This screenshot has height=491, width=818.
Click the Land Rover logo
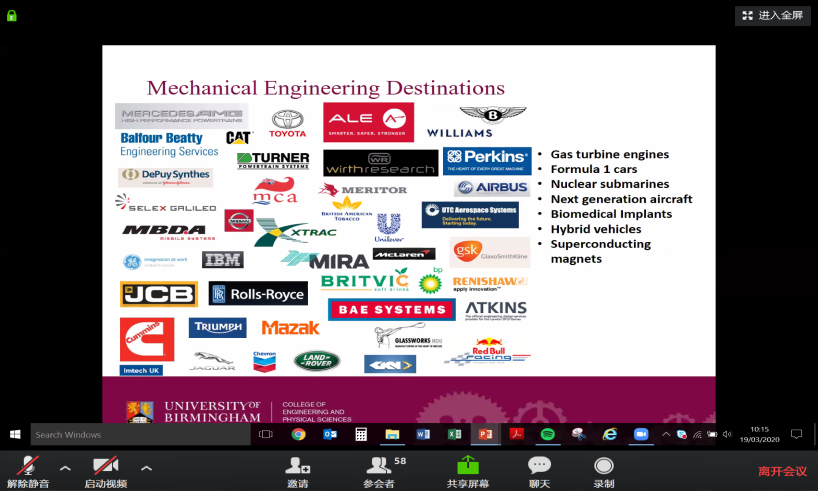317,361
